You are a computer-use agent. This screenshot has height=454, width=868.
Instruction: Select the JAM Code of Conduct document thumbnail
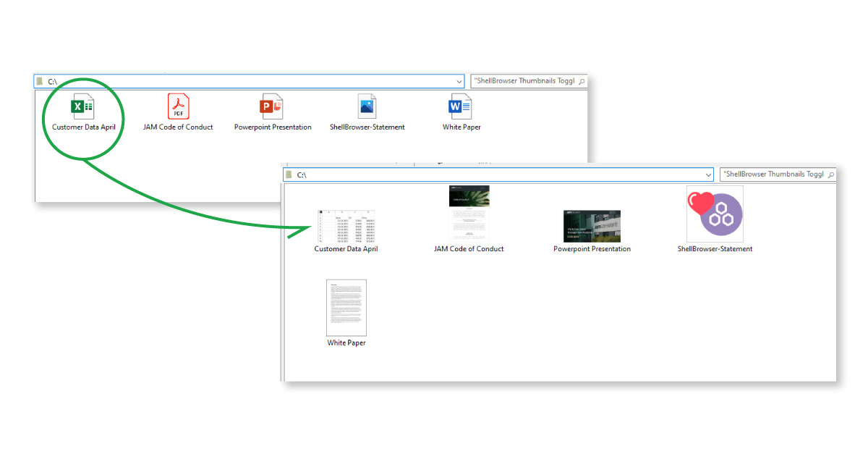(469, 214)
